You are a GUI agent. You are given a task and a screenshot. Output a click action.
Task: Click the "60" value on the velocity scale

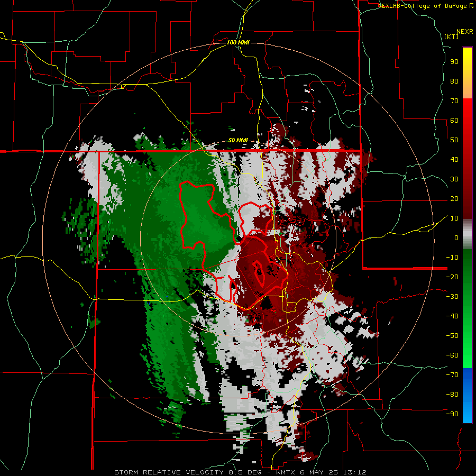pyautogui.click(x=454, y=121)
